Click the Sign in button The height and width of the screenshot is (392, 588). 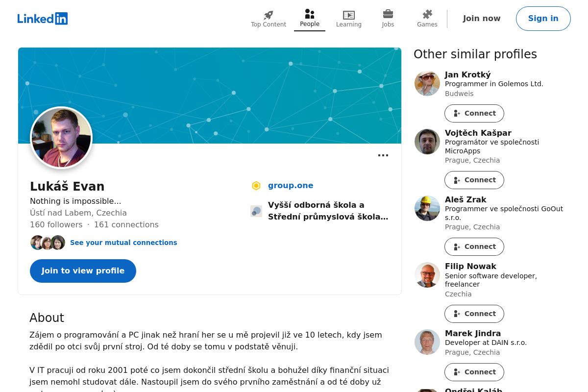pyautogui.click(x=543, y=19)
